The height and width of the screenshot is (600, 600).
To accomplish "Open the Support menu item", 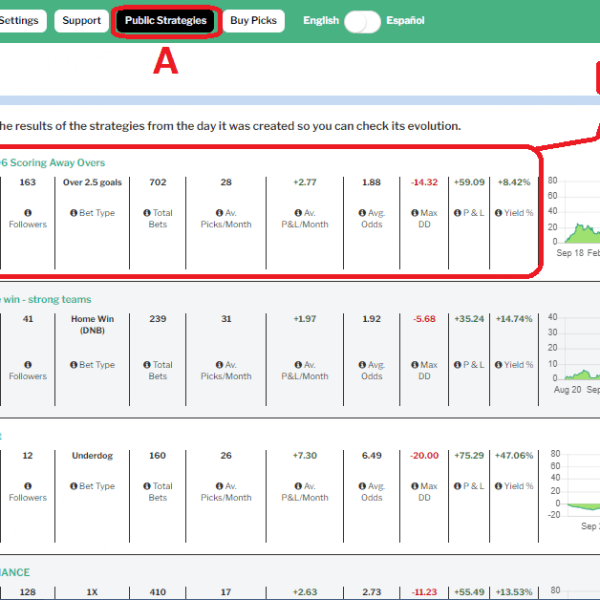I will pyautogui.click(x=82, y=21).
